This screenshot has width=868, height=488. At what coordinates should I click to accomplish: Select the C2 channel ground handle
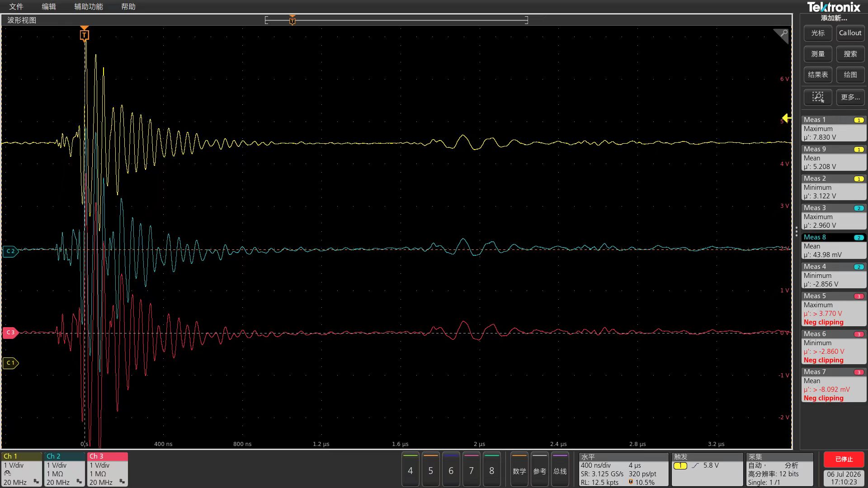[x=10, y=251]
